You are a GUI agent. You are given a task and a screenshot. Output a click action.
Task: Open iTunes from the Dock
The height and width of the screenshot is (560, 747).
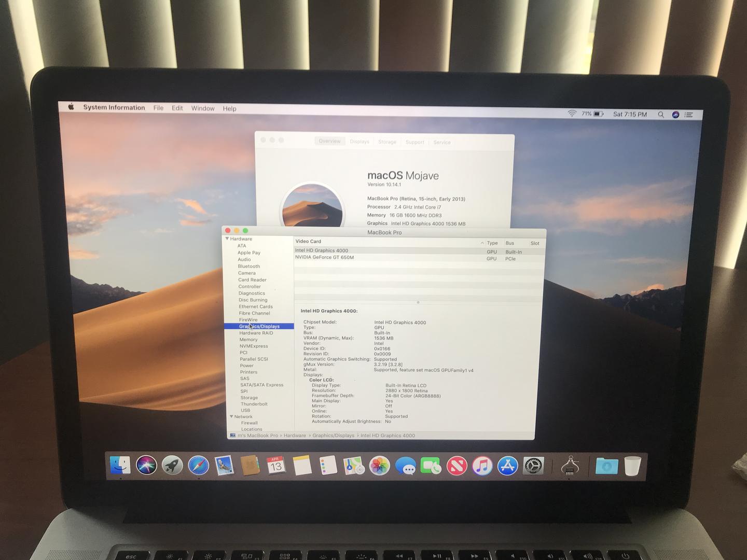[x=482, y=466]
